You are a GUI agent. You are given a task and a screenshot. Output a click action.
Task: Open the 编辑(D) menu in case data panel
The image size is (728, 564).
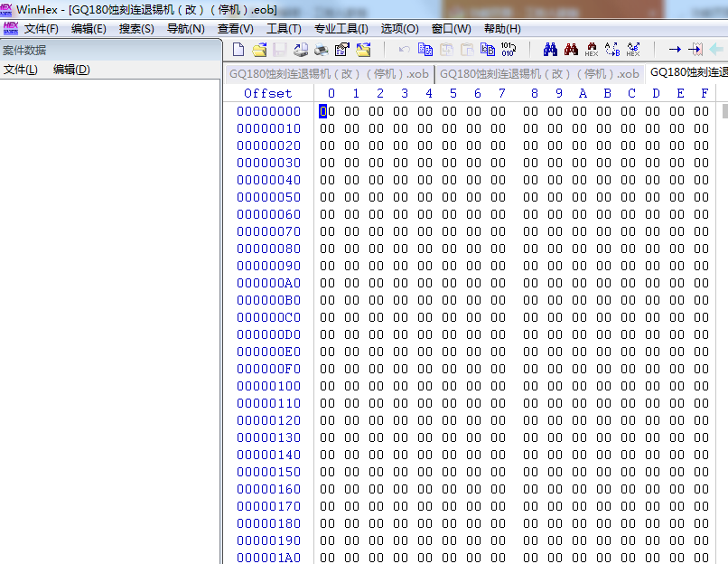pos(71,70)
